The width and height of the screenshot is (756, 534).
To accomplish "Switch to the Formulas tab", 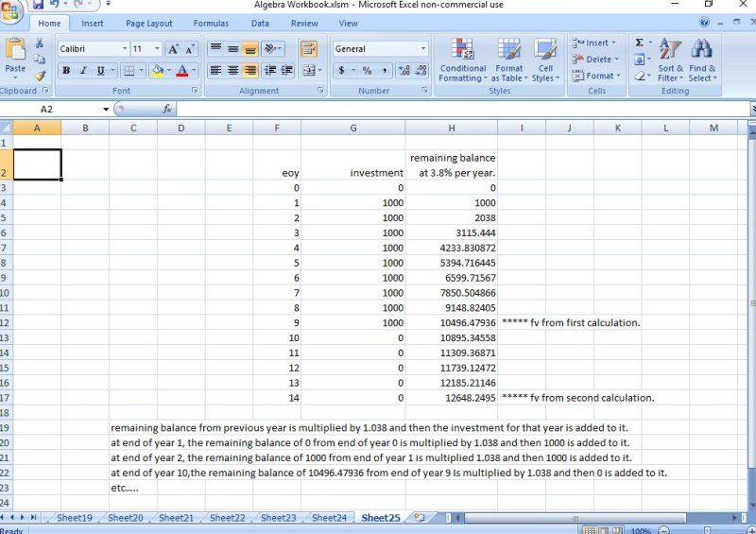I will tap(211, 23).
